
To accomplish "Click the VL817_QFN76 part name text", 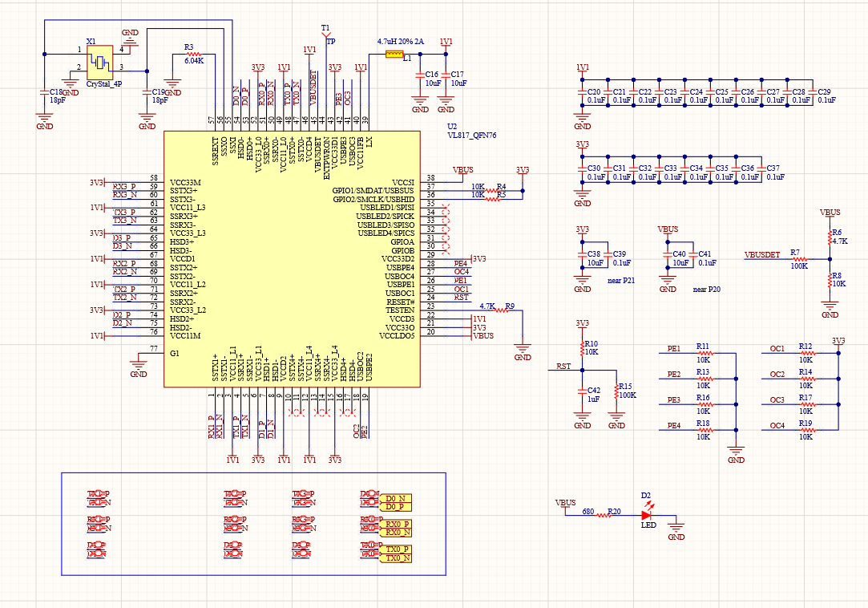I will (x=472, y=136).
